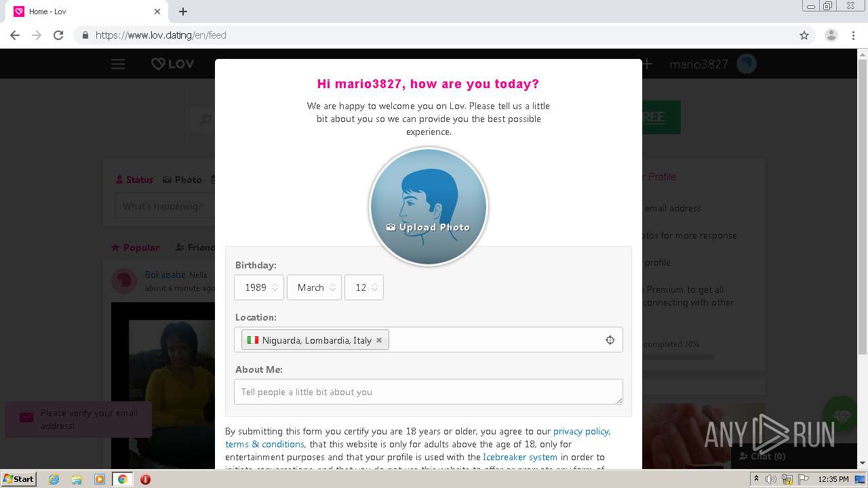
Task: Click the volume speaker tray icon
Action: tap(771, 479)
